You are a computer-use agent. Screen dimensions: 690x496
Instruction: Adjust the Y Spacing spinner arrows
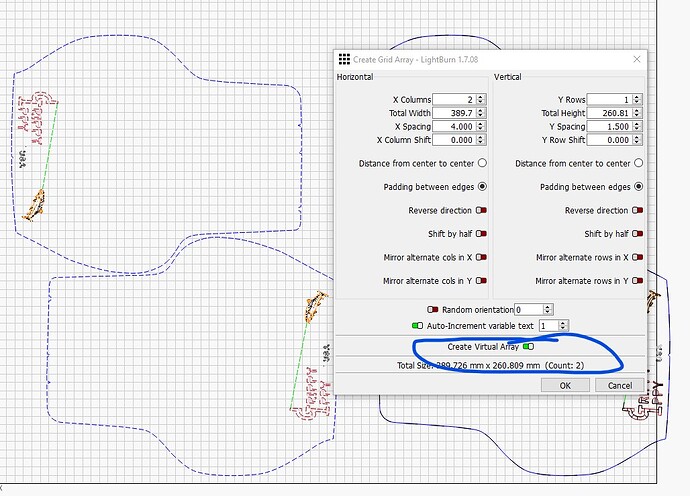[637, 127]
